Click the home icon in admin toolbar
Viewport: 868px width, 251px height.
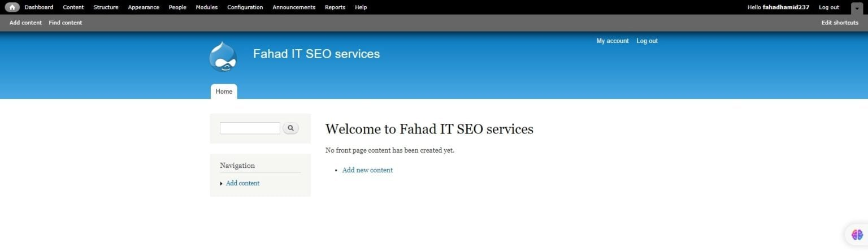click(x=12, y=7)
